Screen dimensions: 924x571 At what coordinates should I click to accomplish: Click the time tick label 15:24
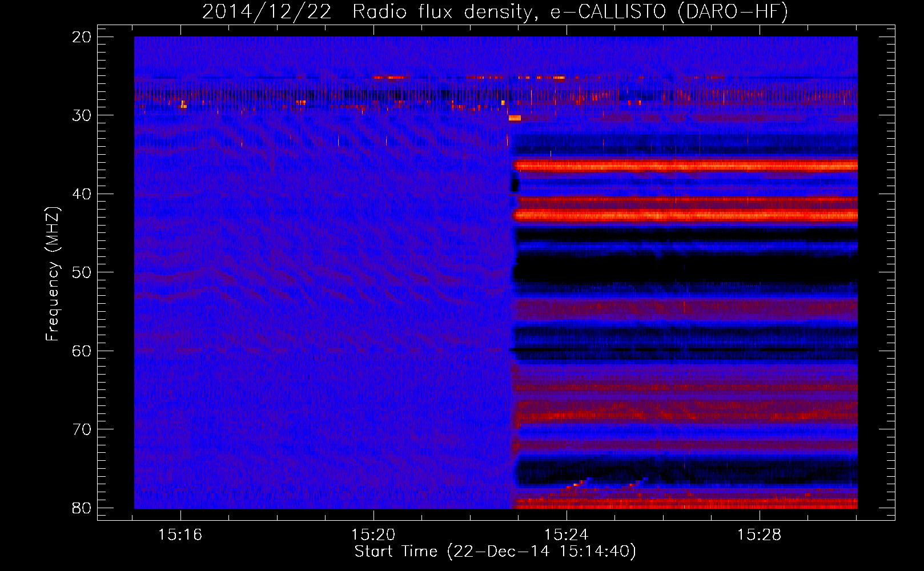(x=567, y=535)
